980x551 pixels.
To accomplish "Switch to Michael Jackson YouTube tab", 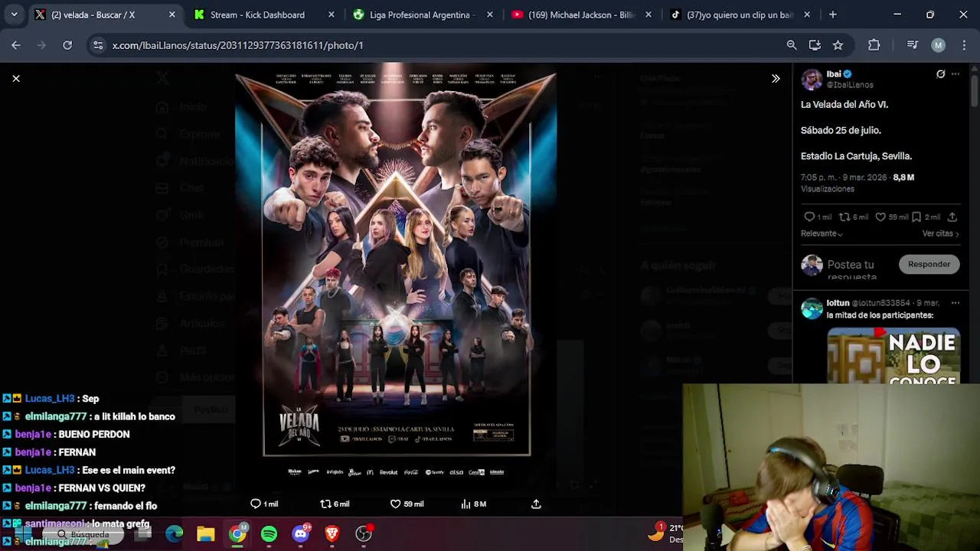I will point(581,15).
